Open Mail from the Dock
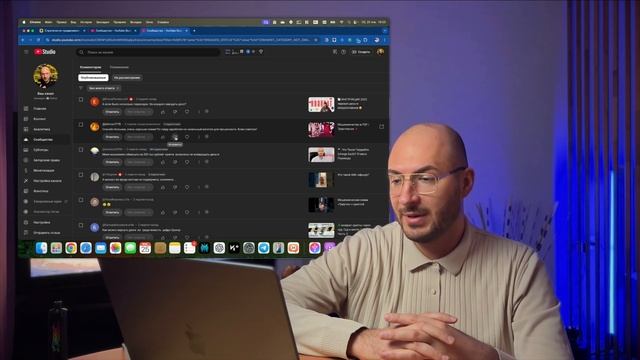Screen dimensions: 640x360 point(101,248)
